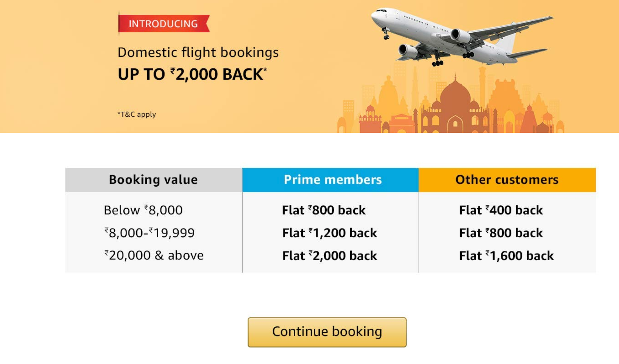Click Flat ₹2,000 back cell

coord(330,256)
